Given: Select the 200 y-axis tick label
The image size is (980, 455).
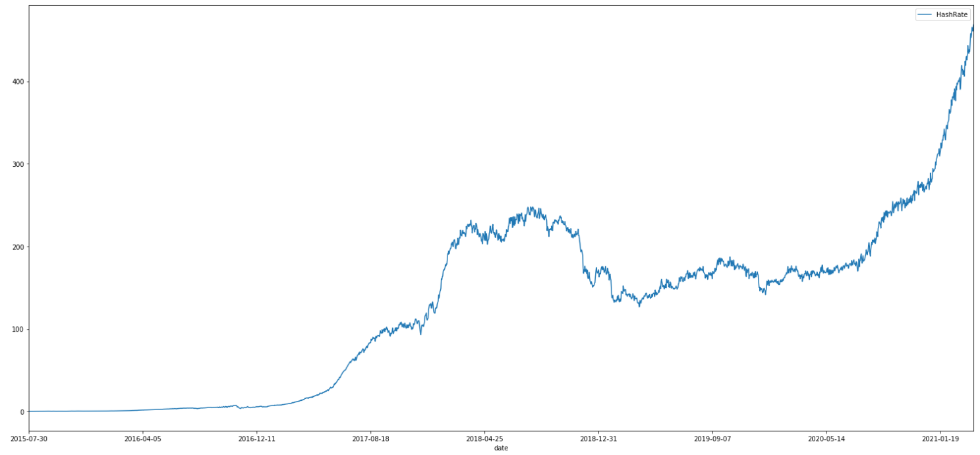Looking at the screenshot, I should (17, 247).
